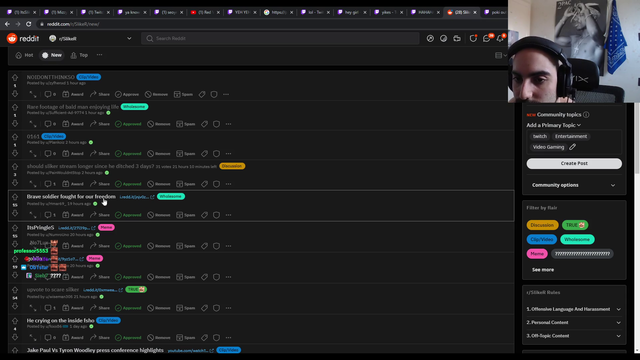Mark upvote to scare sliker as Spam
Image resolution: width=640 pixels, height=360 pixels.
tap(186, 308)
